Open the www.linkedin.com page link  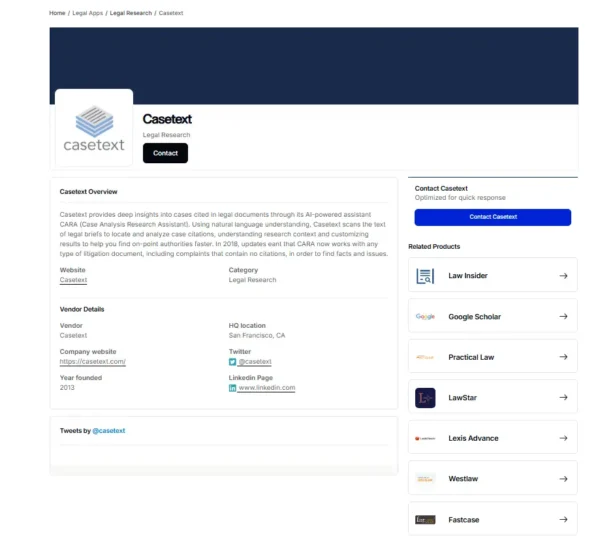(x=267, y=388)
